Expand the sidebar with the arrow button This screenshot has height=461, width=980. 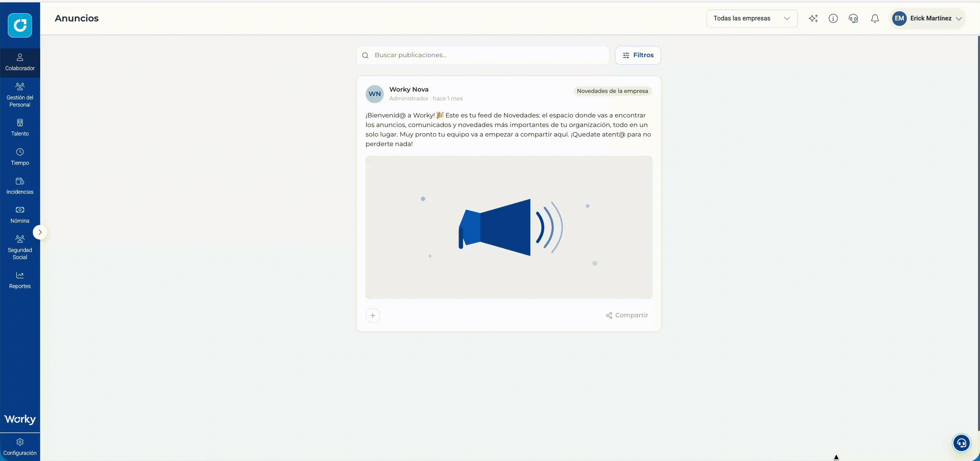pos(40,232)
